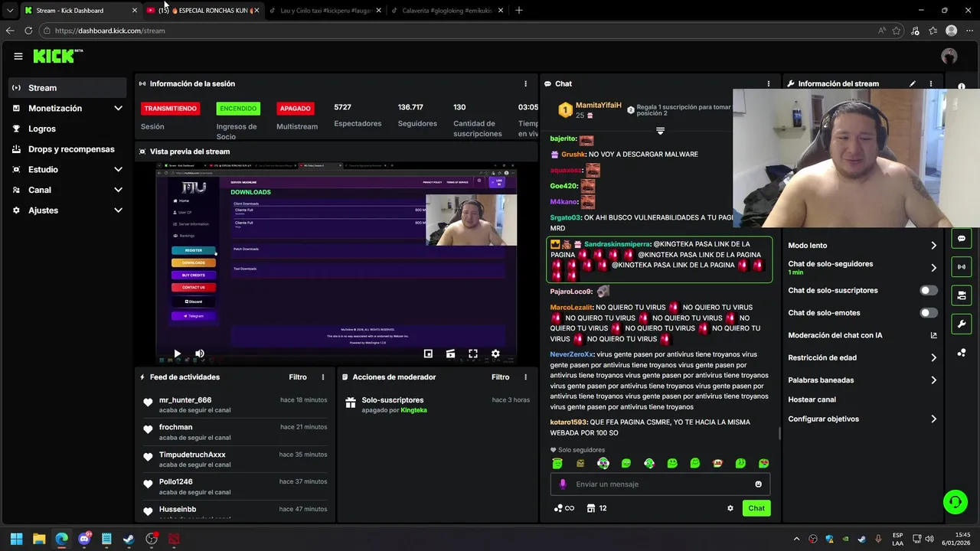Open the options menu of Información de la sesión
Image resolution: width=980 pixels, height=551 pixels.
tap(525, 83)
